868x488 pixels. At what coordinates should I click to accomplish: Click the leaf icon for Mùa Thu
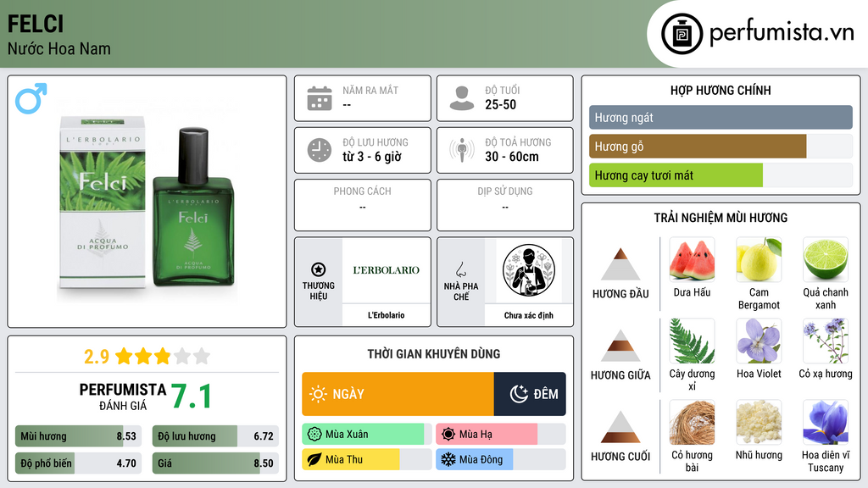point(314,460)
